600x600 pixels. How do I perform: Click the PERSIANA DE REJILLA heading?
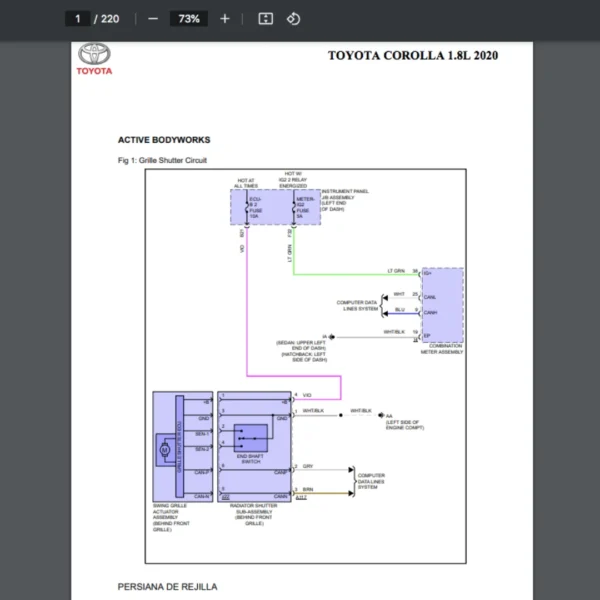click(167, 587)
